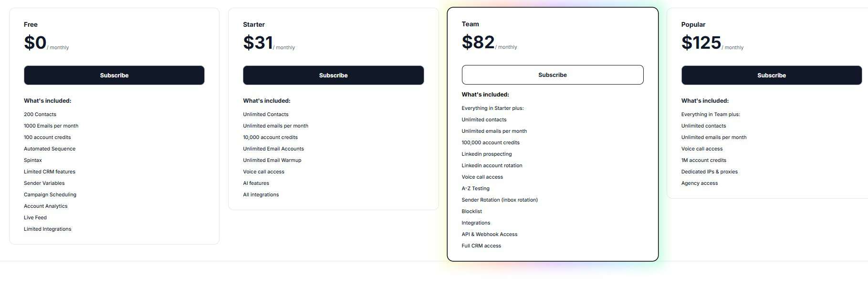Click the $31 monthly price

pos(258,42)
